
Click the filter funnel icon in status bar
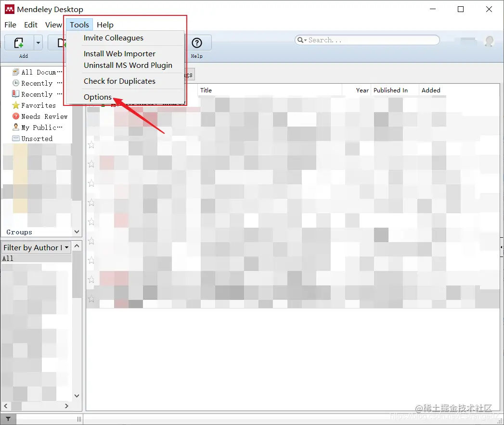click(8, 419)
